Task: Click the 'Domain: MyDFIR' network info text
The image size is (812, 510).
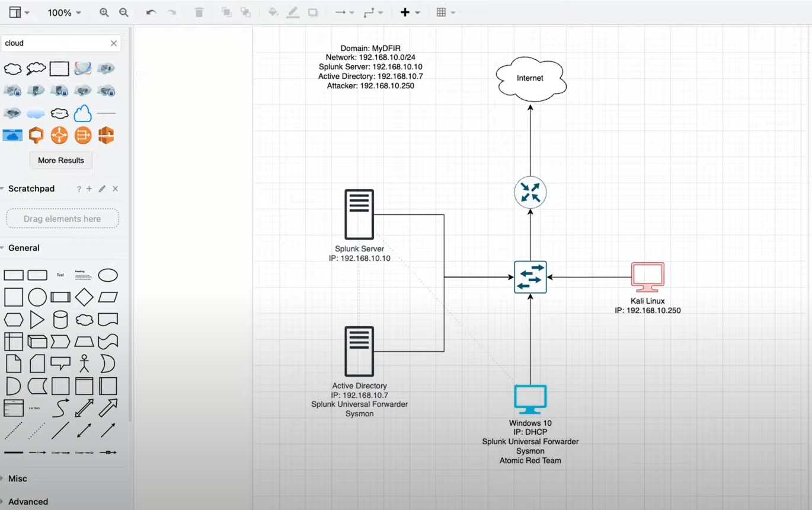Action: click(x=370, y=49)
